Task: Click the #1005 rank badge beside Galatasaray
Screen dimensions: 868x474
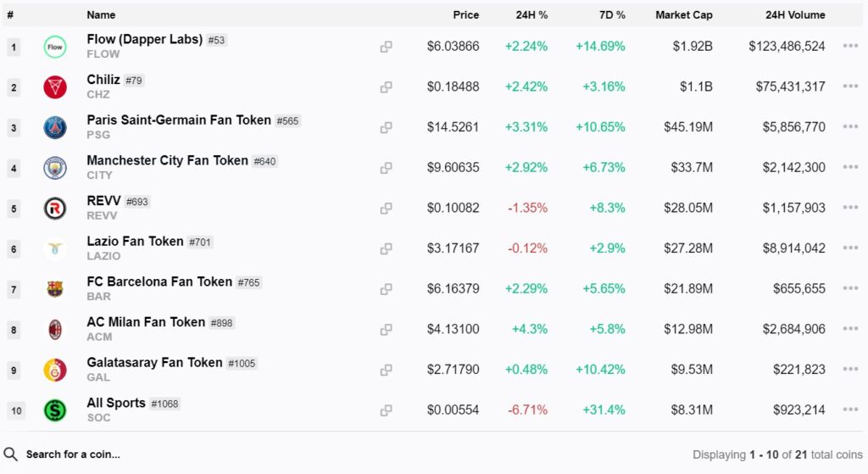Action: pos(242,363)
